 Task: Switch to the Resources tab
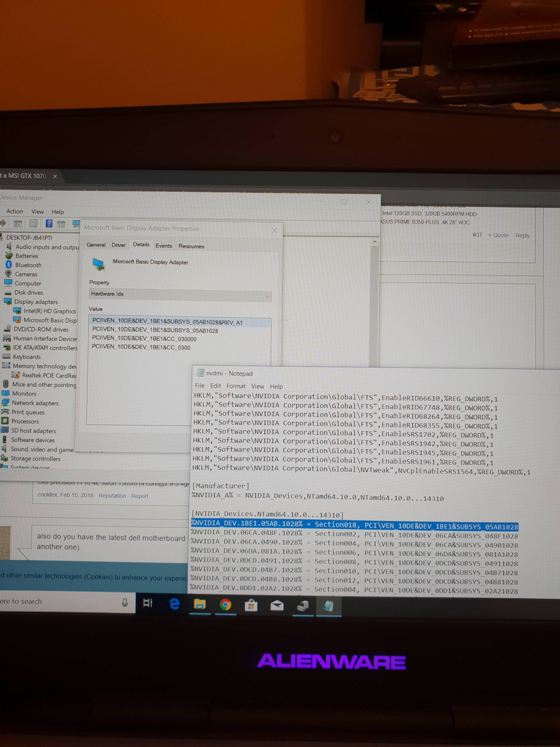coord(191,246)
